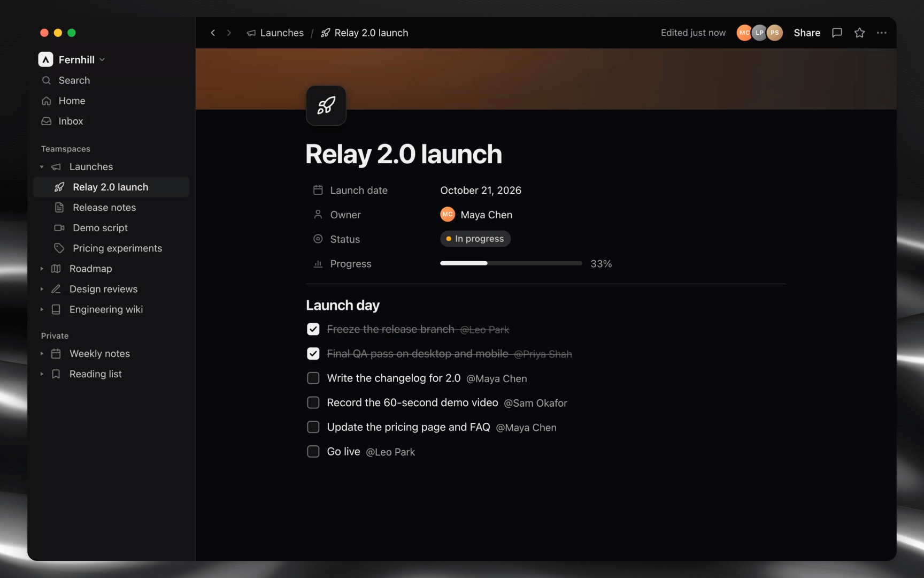Open the Demo script page
Screen dimensions: 924x578
[x=111, y=227]
